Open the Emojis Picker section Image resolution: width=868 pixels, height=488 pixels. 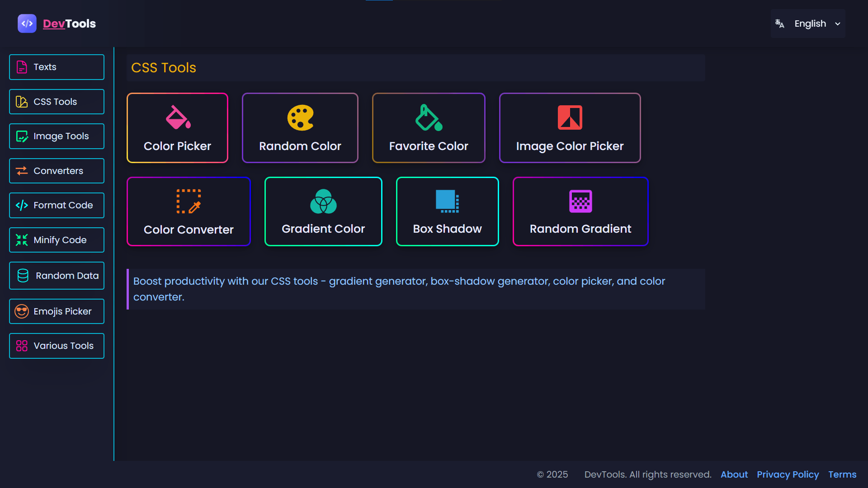point(57,311)
